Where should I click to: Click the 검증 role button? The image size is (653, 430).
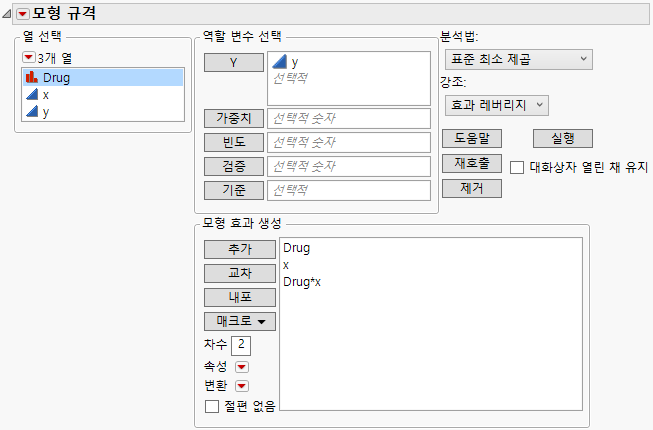pyautogui.click(x=234, y=167)
